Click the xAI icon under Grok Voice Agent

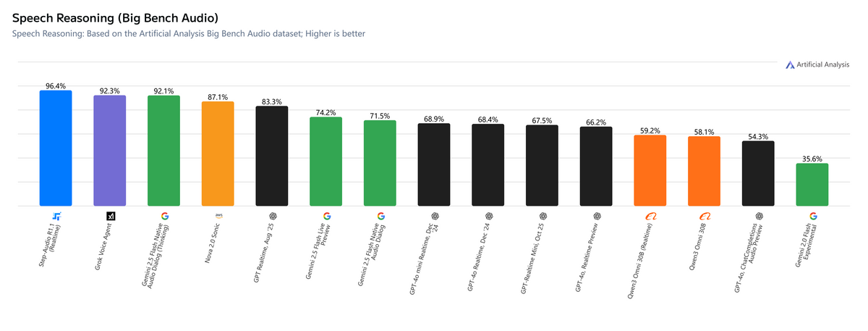pos(111,216)
